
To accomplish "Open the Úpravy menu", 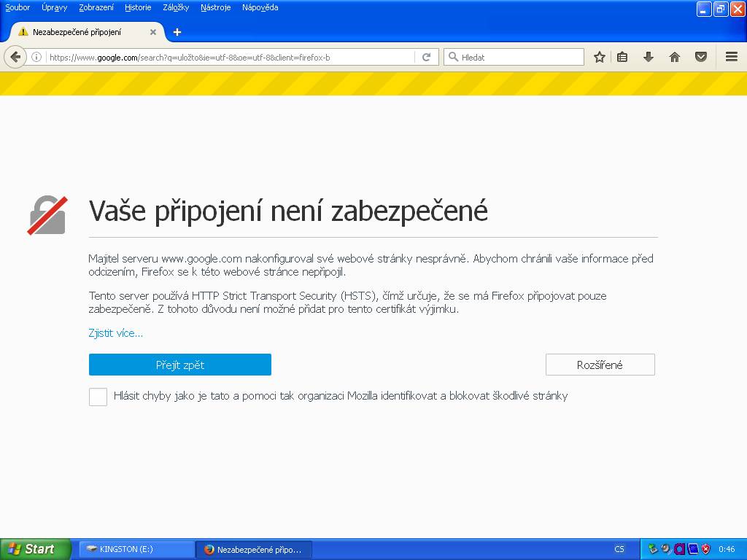I will tap(54, 7).
